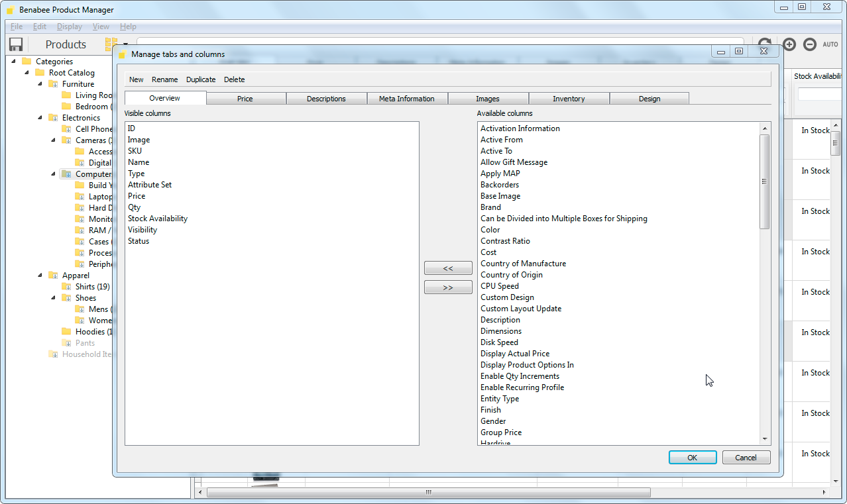Screen dimensions: 847x504
Task: Collapse the Electronics category arrow
Action: point(40,118)
